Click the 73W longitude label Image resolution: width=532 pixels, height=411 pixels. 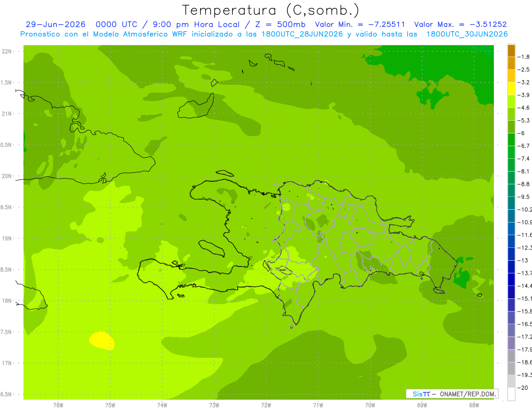[x=214, y=405]
